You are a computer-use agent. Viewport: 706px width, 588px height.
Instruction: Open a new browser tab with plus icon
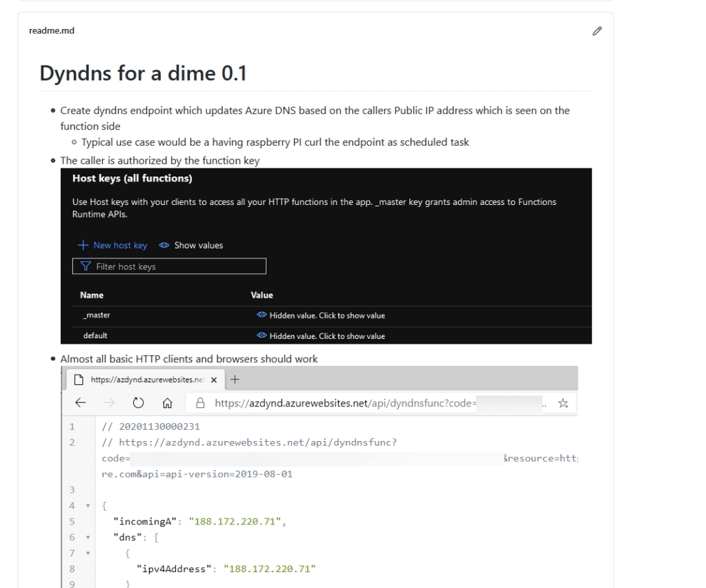tap(235, 380)
